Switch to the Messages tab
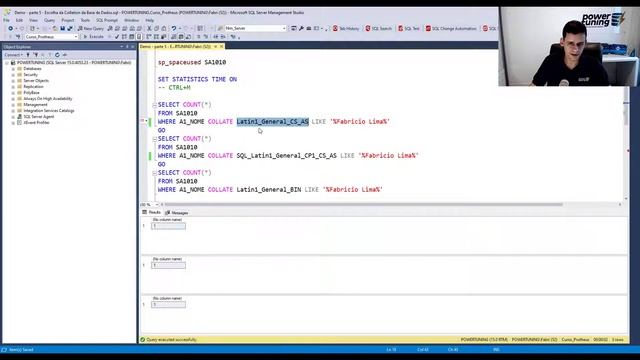The image size is (640, 360). click(177, 213)
